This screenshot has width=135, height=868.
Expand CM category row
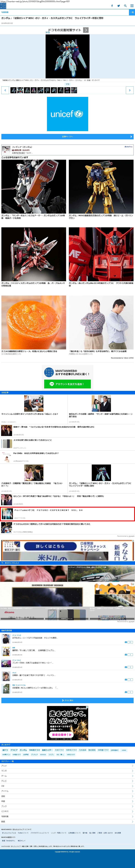tap(68, 786)
